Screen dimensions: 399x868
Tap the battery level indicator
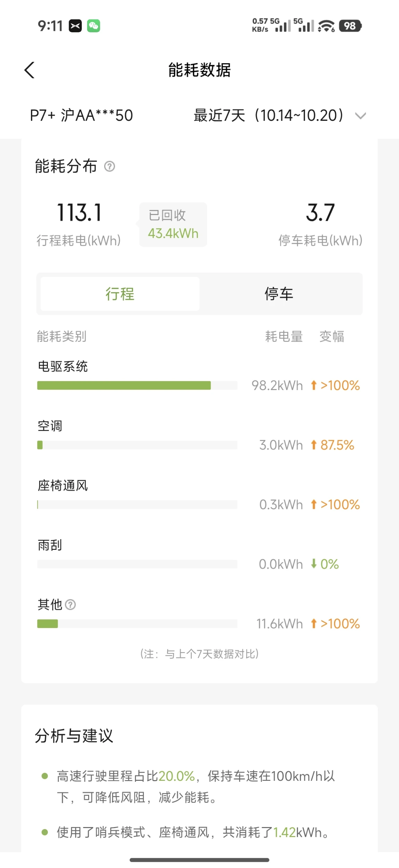coord(350,26)
